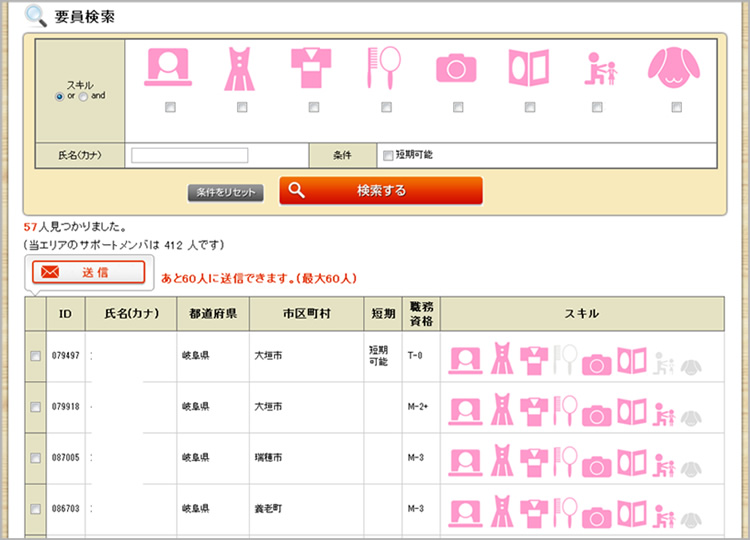Focus the 氏名(カナ) search input field
750x540 pixels.
[189, 155]
